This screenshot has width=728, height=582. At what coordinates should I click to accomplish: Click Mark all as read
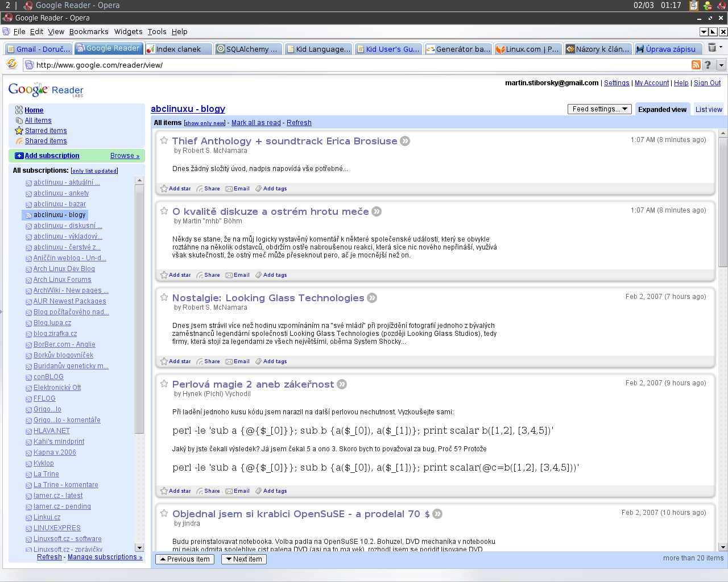point(256,123)
